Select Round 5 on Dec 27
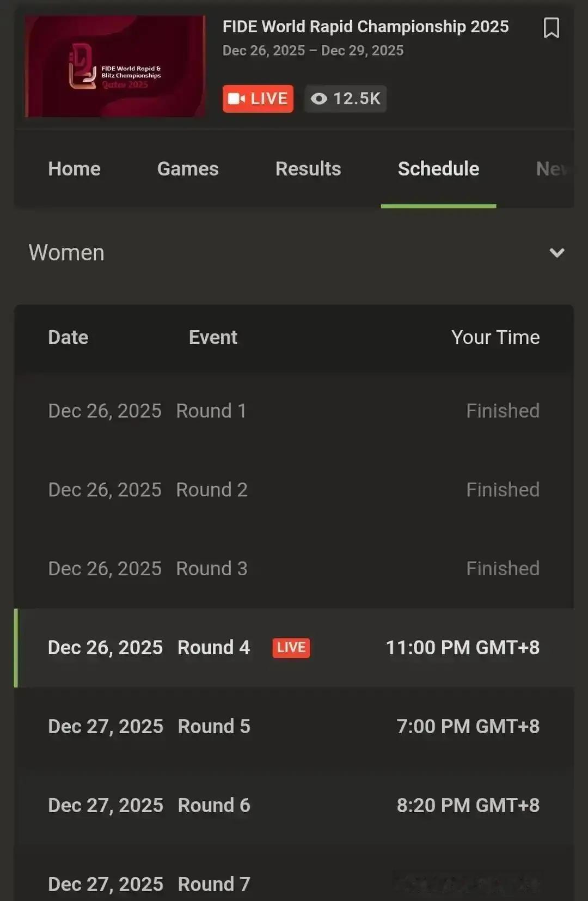The image size is (588, 901). 294,727
